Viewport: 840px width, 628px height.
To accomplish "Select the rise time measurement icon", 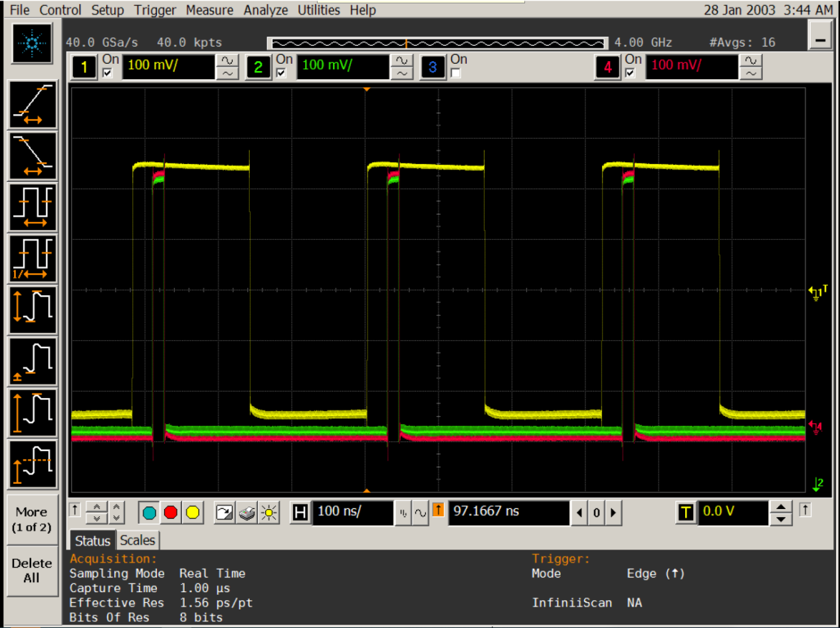I will click(x=33, y=104).
